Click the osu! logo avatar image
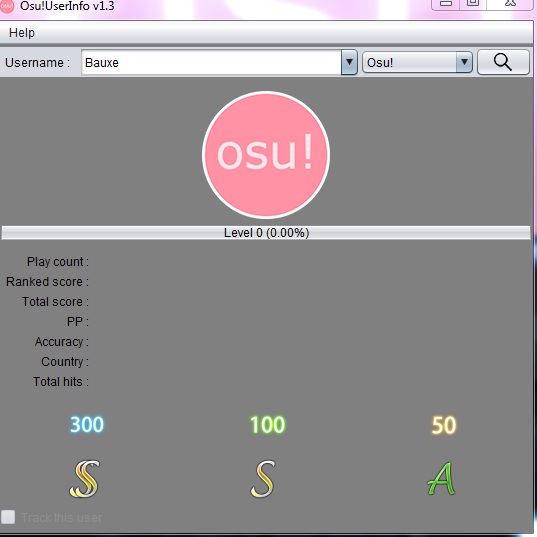Viewport: 537px width, 537px height. pos(266,155)
